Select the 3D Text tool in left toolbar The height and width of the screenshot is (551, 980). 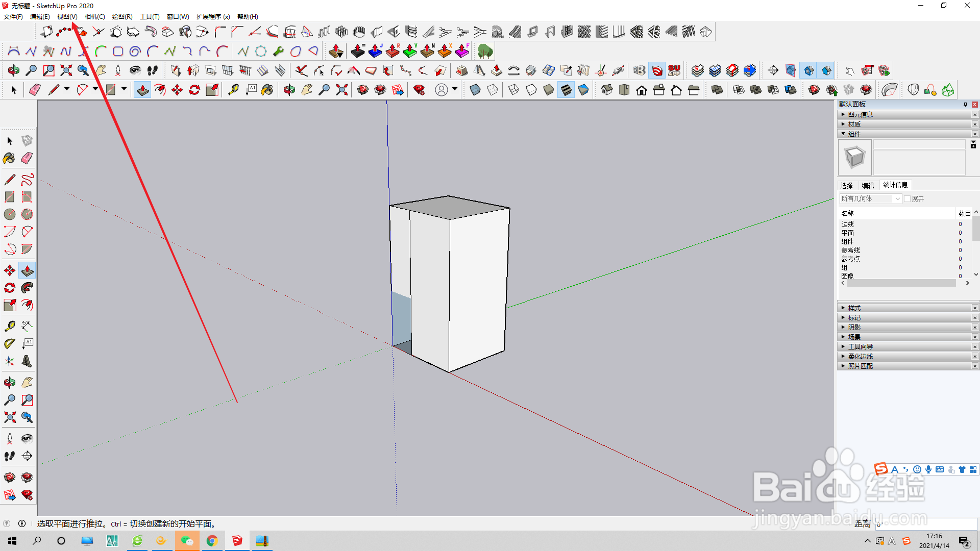27,361
